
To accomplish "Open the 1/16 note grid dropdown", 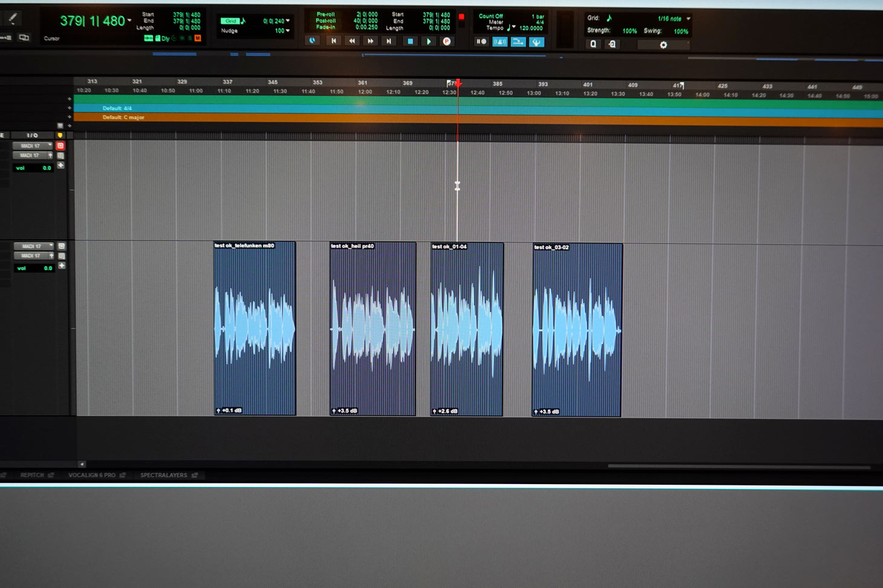I will click(688, 19).
